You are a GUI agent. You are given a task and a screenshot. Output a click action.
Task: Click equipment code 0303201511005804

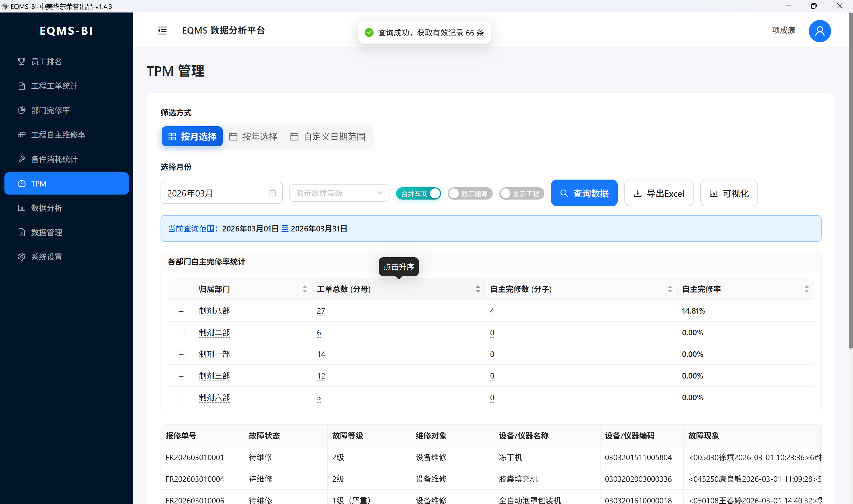[x=638, y=457]
